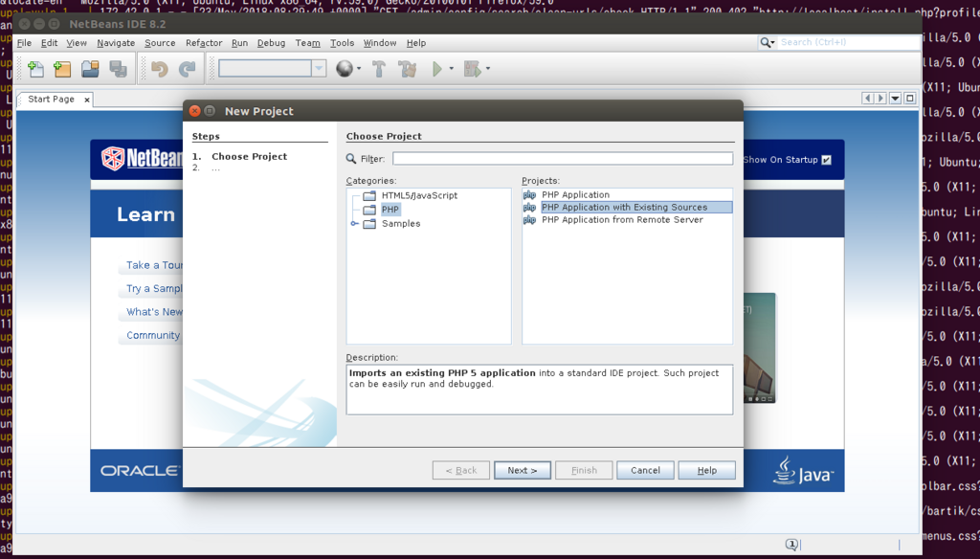The width and height of the screenshot is (980, 559).
Task: Open the Navigate menu
Action: 116,43
